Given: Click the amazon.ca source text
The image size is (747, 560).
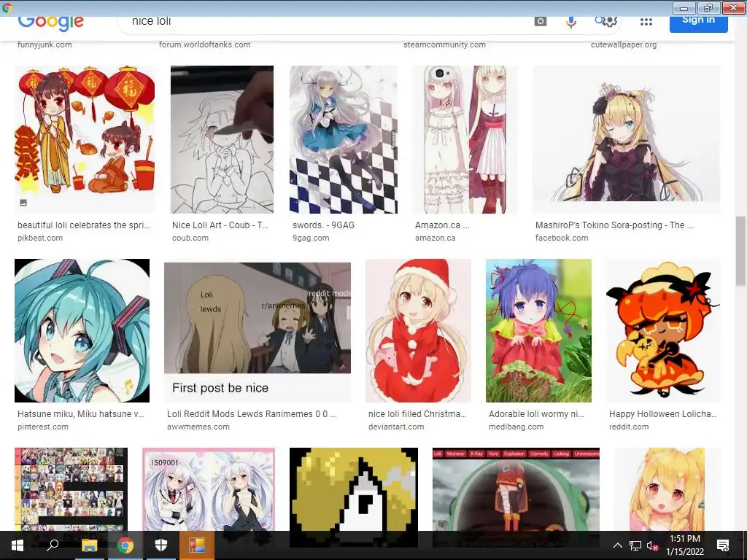Looking at the screenshot, I should pyautogui.click(x=435, y=238).
